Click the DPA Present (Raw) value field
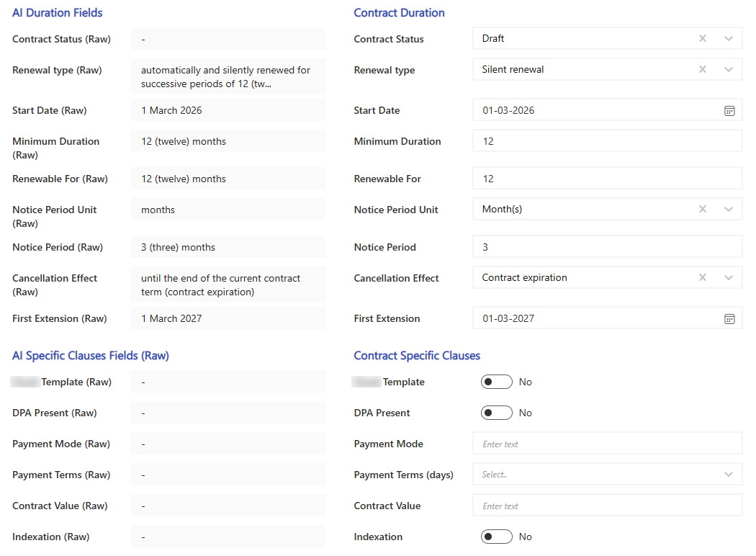756x556 pixels. [228, 413]
